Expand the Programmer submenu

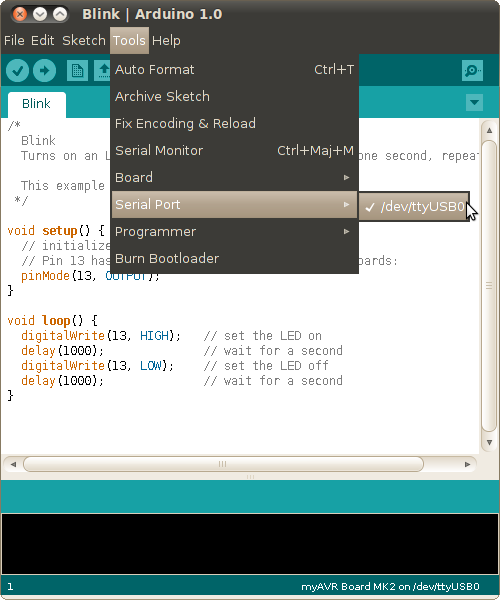[x=235, y=232]
